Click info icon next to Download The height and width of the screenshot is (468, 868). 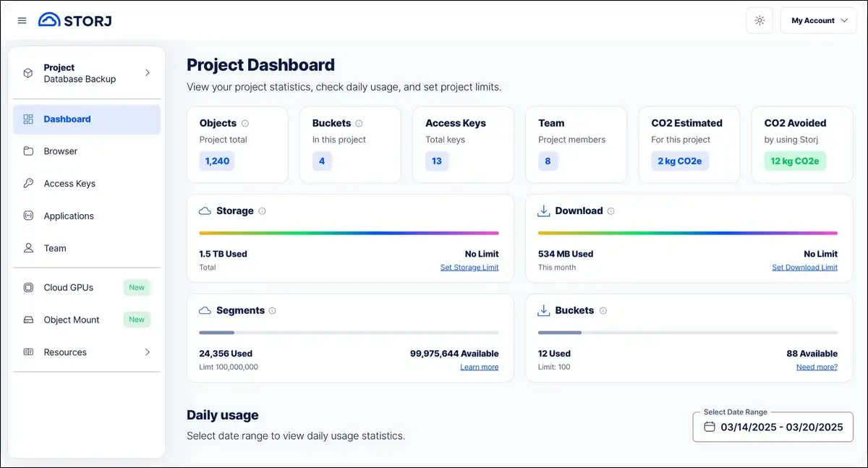tap(610, 211)
